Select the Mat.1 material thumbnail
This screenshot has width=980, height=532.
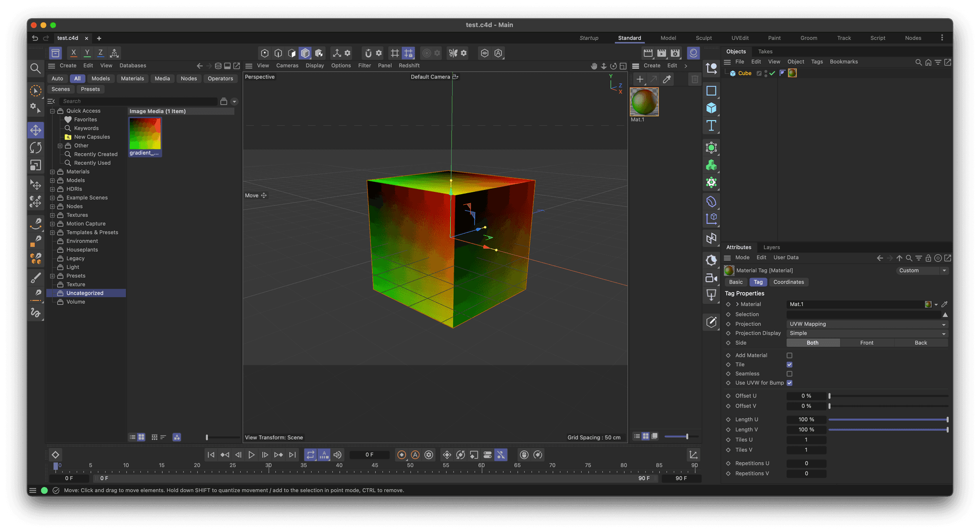click(x=644, y=101)
